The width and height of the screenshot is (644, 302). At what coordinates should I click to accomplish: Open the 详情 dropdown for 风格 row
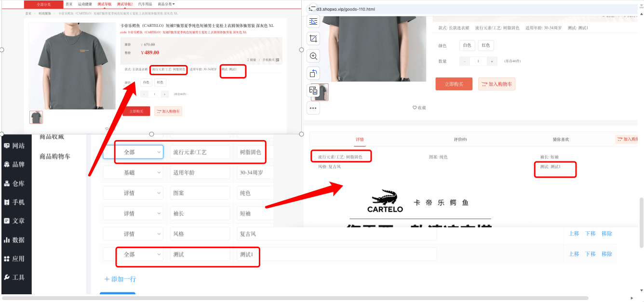point(133,234)
